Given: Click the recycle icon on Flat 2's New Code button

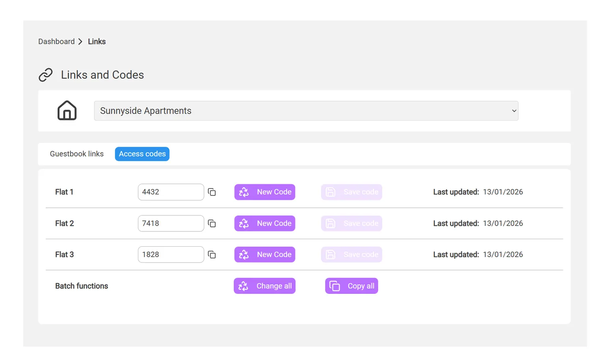Looking at the screenshot, I should tap(244, 223).
